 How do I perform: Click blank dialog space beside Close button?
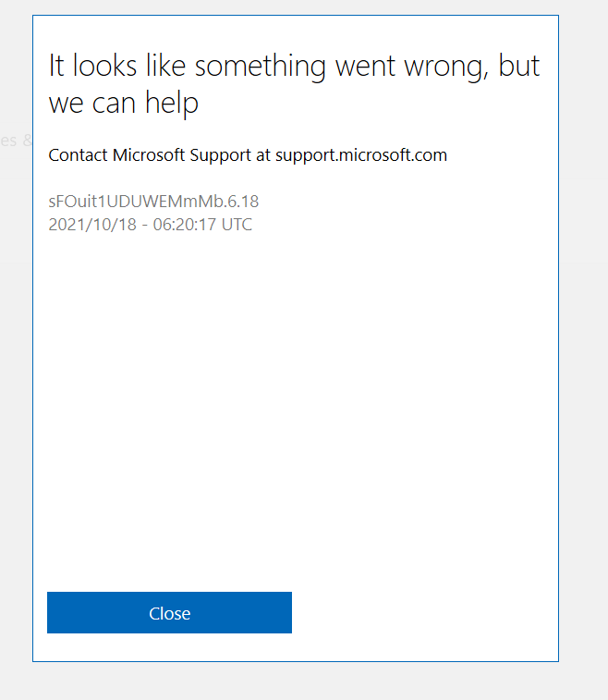424,612
